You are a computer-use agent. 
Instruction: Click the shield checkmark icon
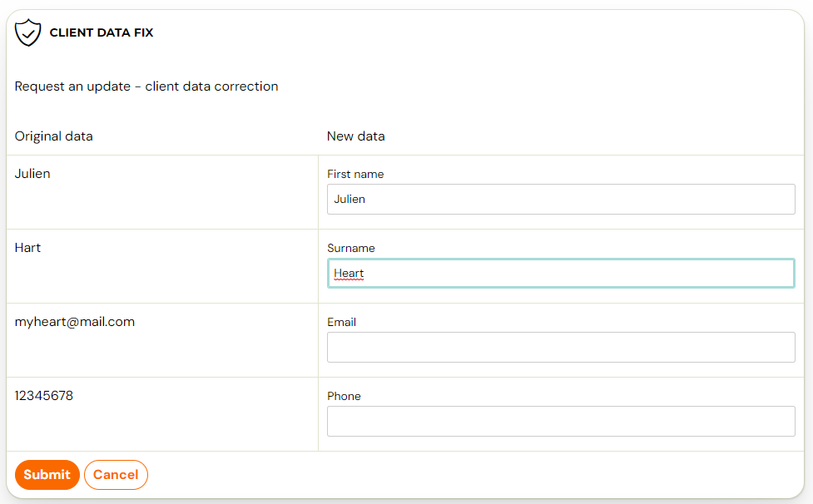[x=28, y=32]
